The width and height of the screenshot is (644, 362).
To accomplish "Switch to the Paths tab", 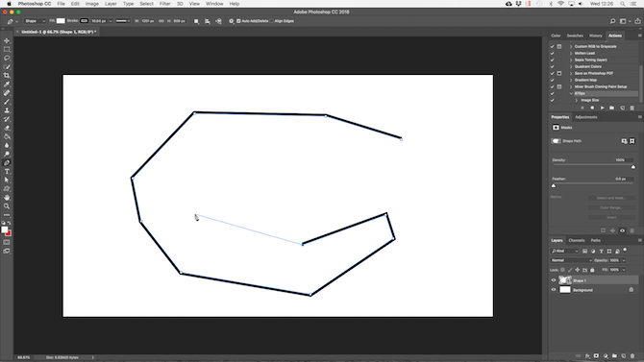I will pos(596,240).
